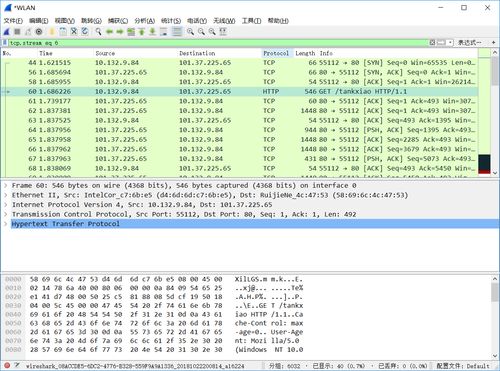
Task: Sort by the Length column header
Action: click(x=305, y=53)
